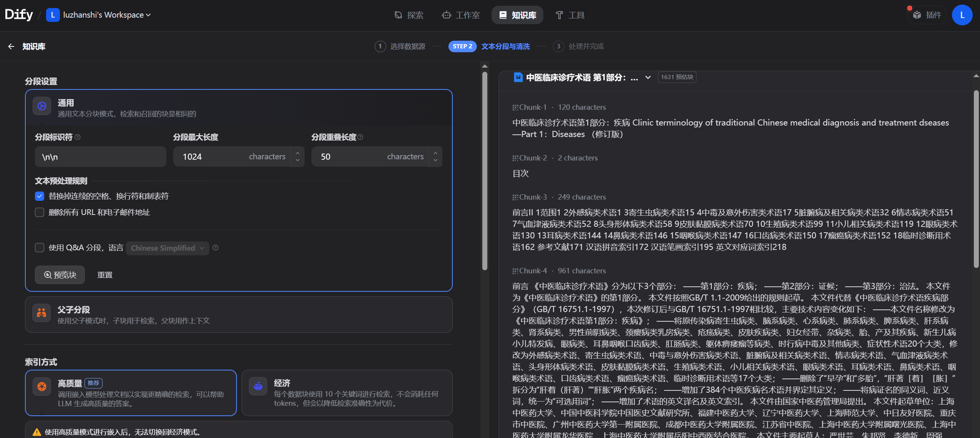Viewport: 980px width, 438px height.
Task: Check the 使用 Q&A 分段 checkbox
Action: (x=40, y=248)
